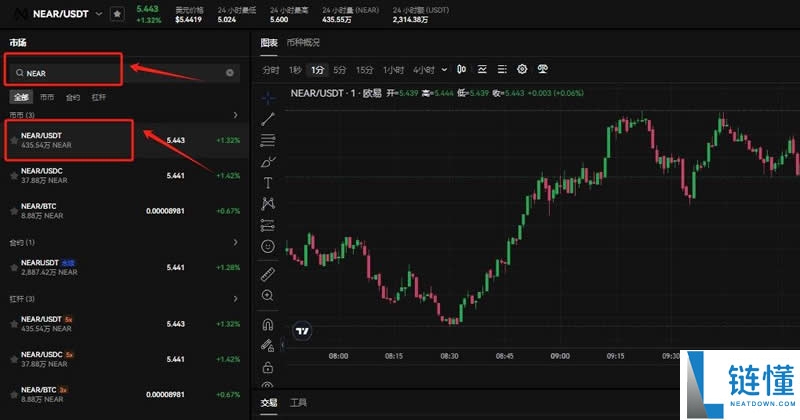Select the trend line drawing tool
The image size is (800, 420).
pos(268,119)
